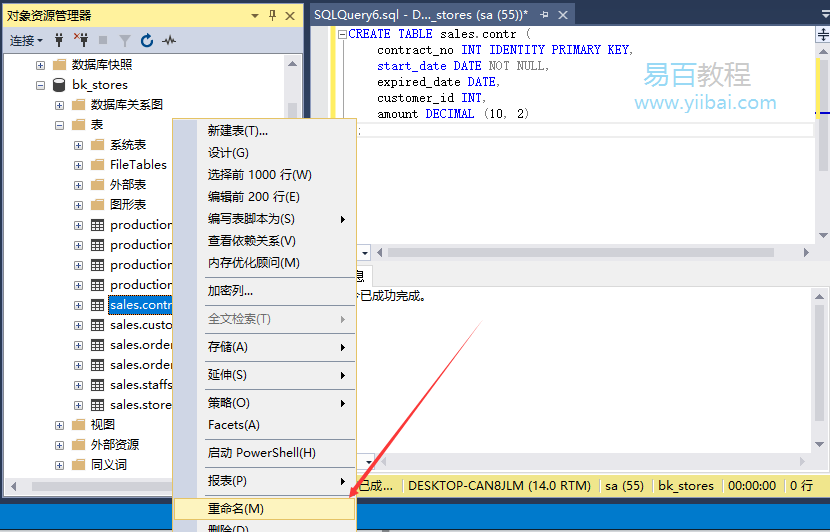Expand the 同义词 folder
This screenshot has height=532, width=830.
[59, 465]
